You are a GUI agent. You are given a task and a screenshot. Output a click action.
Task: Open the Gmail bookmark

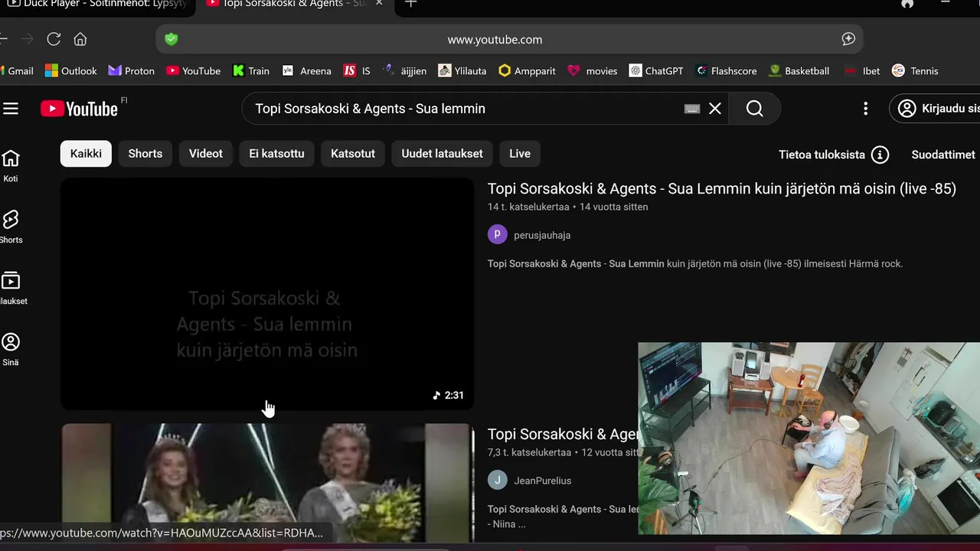(x=15, y=70)
